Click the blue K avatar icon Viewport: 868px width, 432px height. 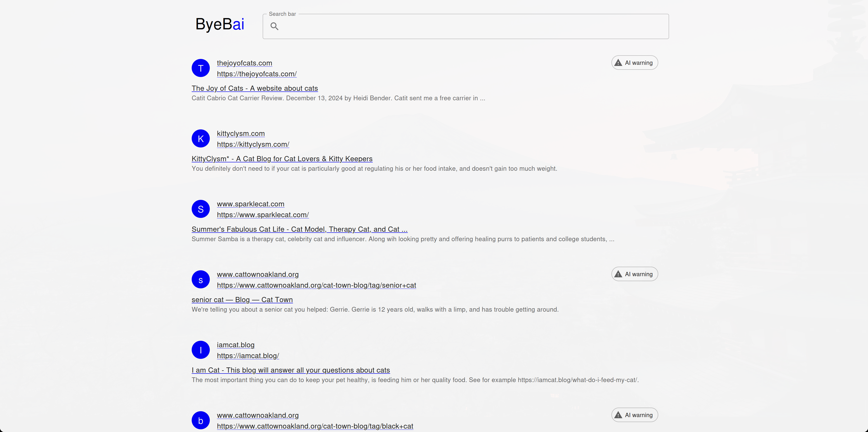pos(200,138)
